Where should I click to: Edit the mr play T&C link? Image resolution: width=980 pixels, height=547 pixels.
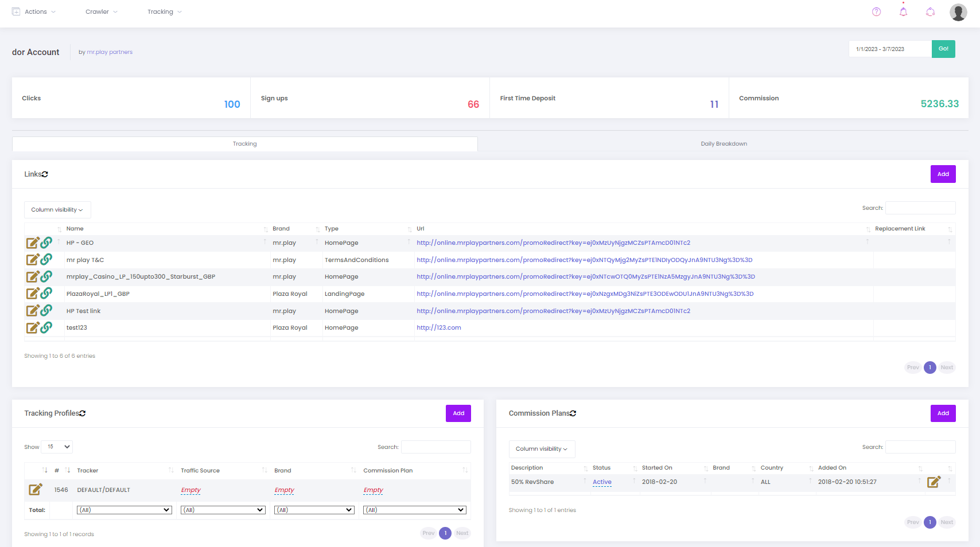pyautogui.click(x=33, y=260)
